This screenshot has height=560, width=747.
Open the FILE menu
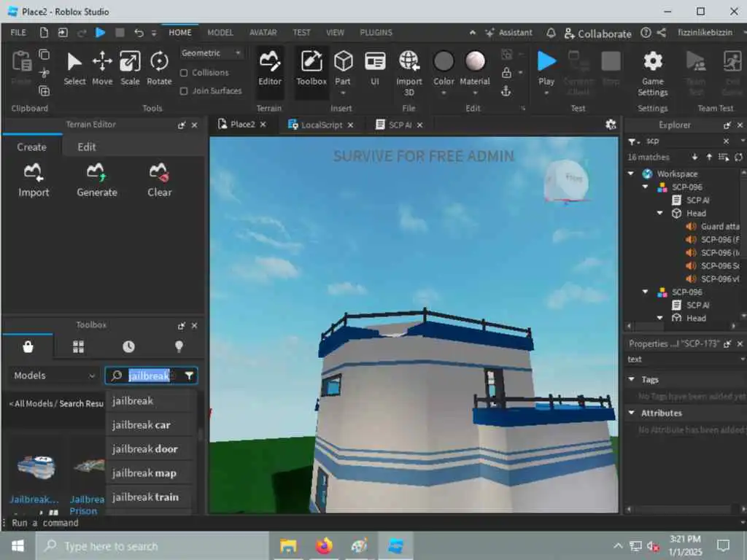[18, 33]
